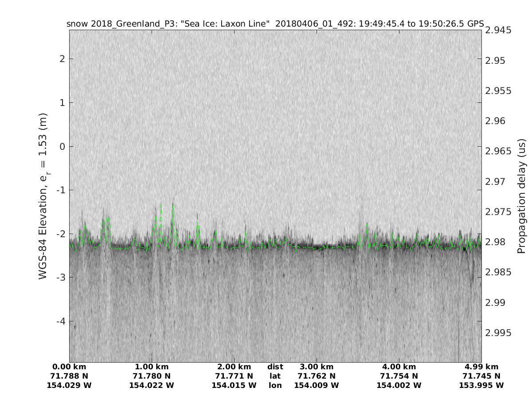Click the "WGS-84 Elevation" y-axis label
The width and height of the screenshot is (532, 399).
pyautogui.click(x=43, y=195)
